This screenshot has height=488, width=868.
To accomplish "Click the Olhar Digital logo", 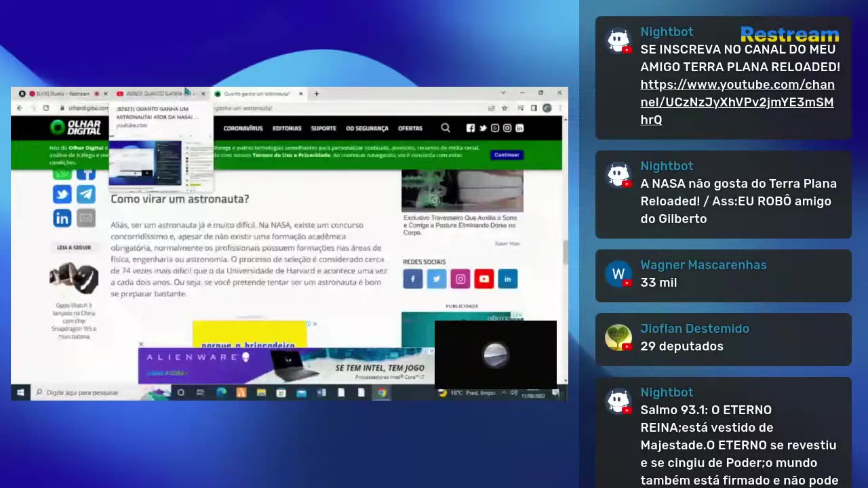I will pyautogui.click(x=76, y=127).
